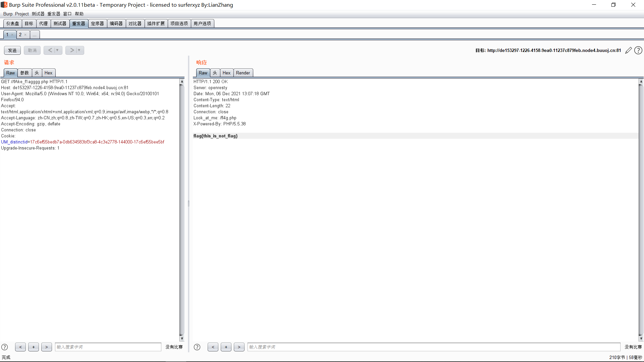Viewport: 644px width, 362px height.
Task: Open the Render tab in response panel
Action: (x=243, y=73)
